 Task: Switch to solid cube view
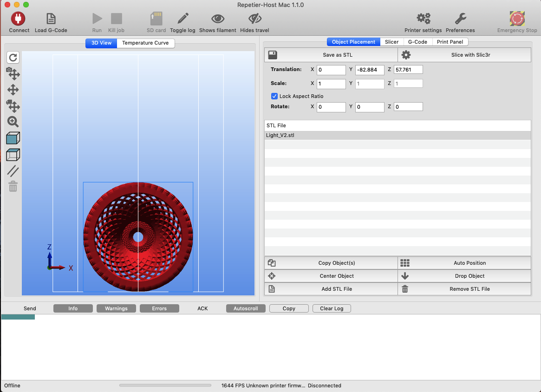[x=13, y=138]
